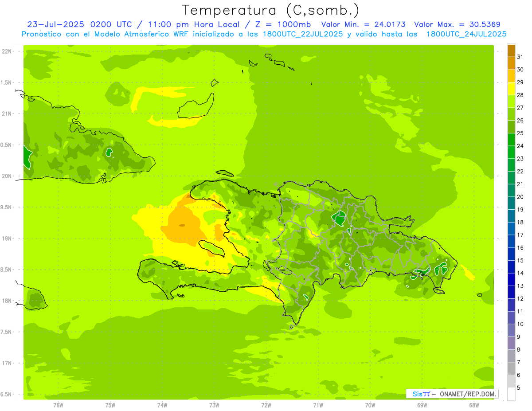The height and width of the screenshot is (411, 532).
Task: Click the '19N' latitude axis label
Action: coord(7,239)
